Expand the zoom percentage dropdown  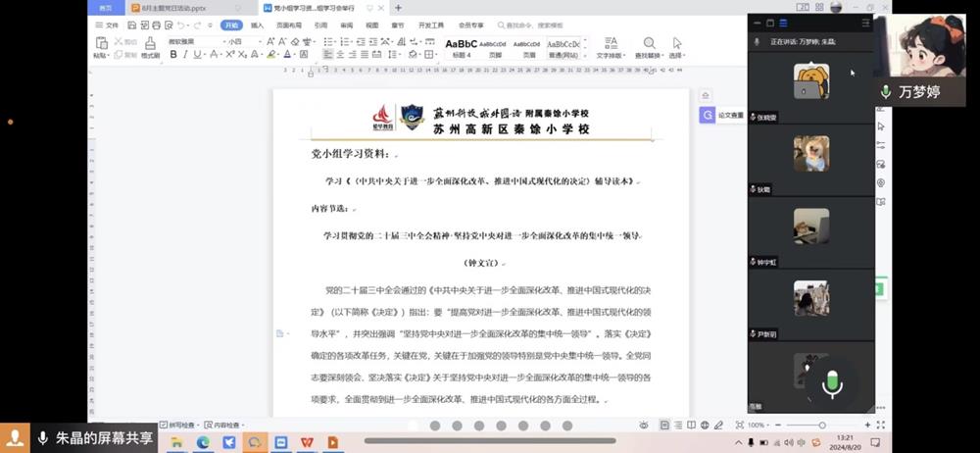point(759,425)
